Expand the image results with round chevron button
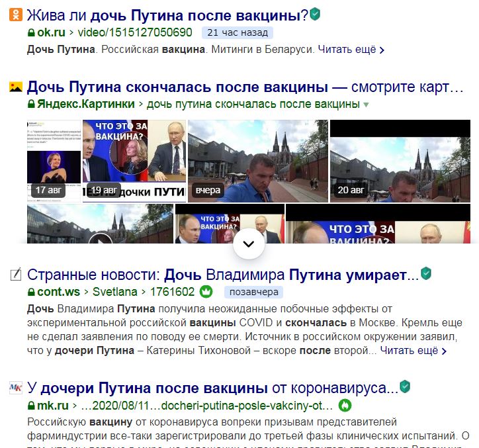 [249, 244]
